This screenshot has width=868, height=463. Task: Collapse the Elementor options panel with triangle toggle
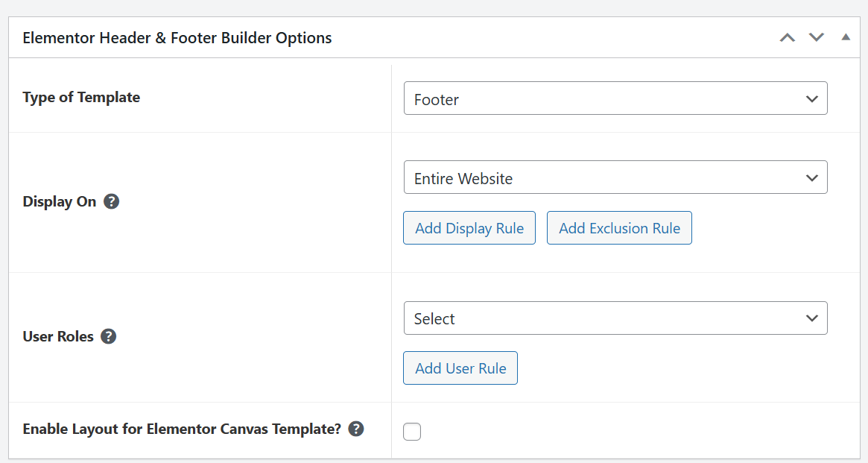(846, 37)
